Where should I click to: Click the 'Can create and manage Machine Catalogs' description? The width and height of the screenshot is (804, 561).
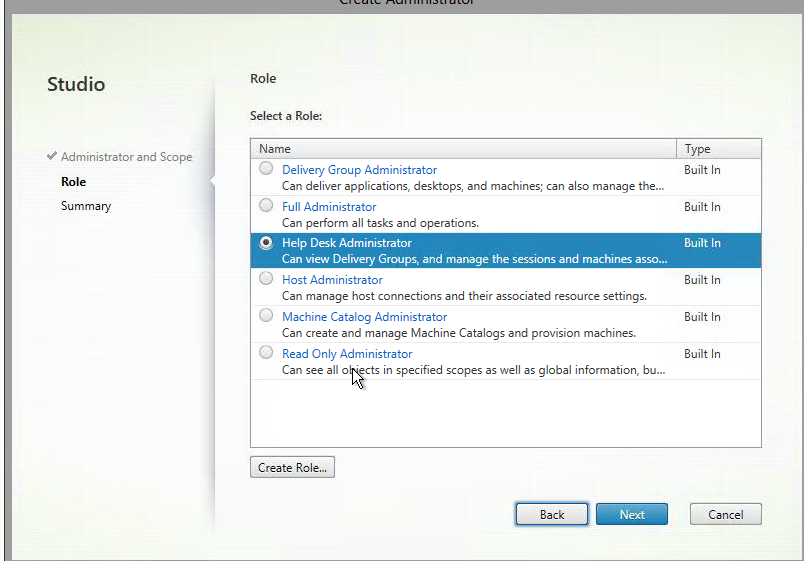pos(459,333)
